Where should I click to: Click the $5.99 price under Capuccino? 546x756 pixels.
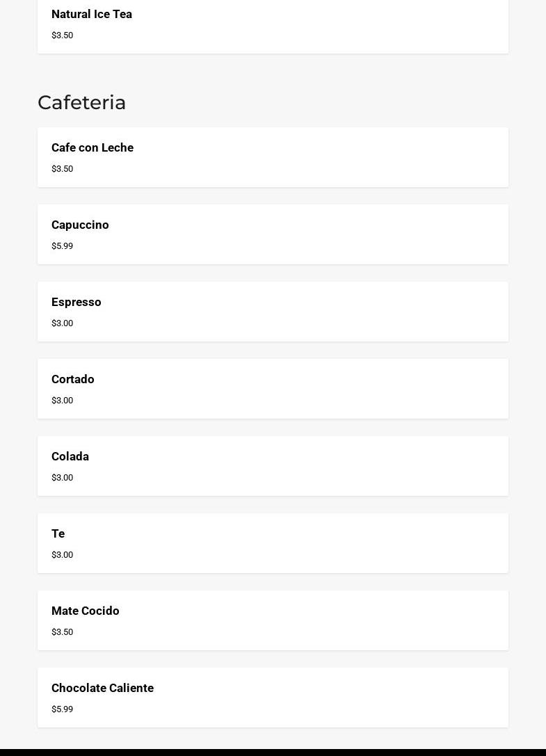[62, 246]
